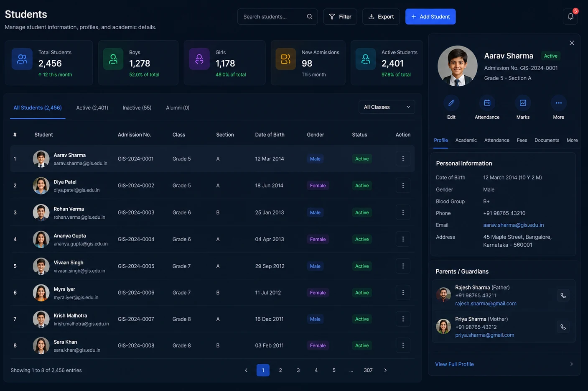This screenshot has width=588, height=391.
Task: Open action menu for Aarav Sharma row
Action: (403, 159)
